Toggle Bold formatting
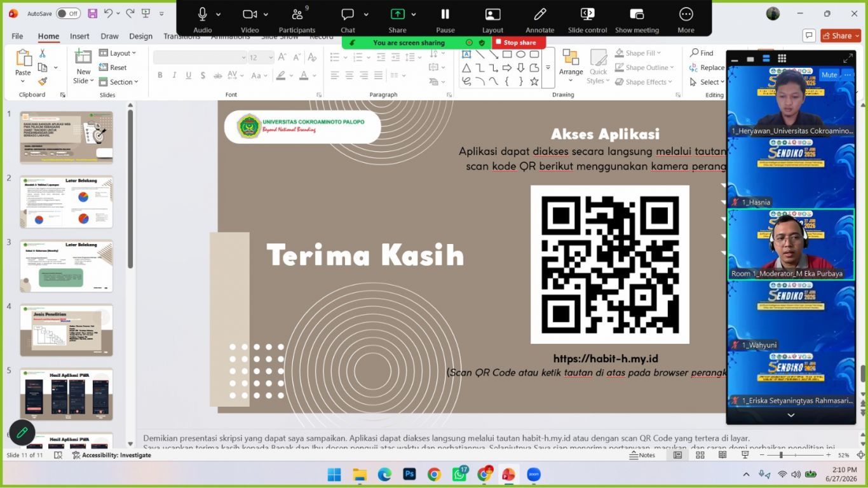This screenshot has height=488, width=868. pyautogui.click(x=160, y=75)
